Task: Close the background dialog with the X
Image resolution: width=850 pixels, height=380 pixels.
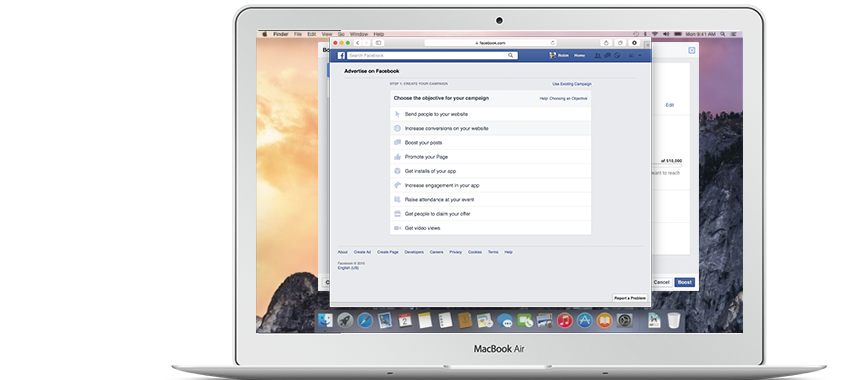Action: [x=692, y=50]
